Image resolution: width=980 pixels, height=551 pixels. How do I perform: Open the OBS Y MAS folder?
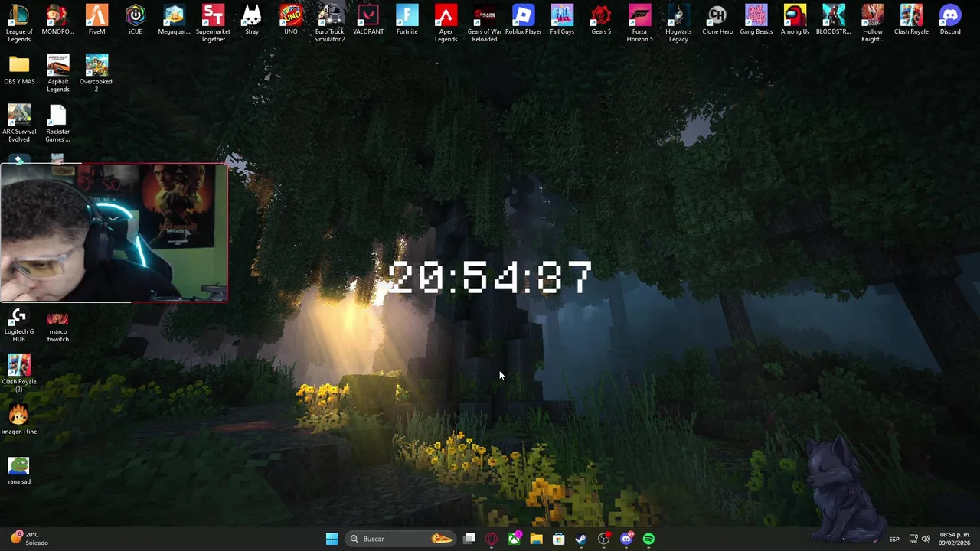tap(19, 69)
